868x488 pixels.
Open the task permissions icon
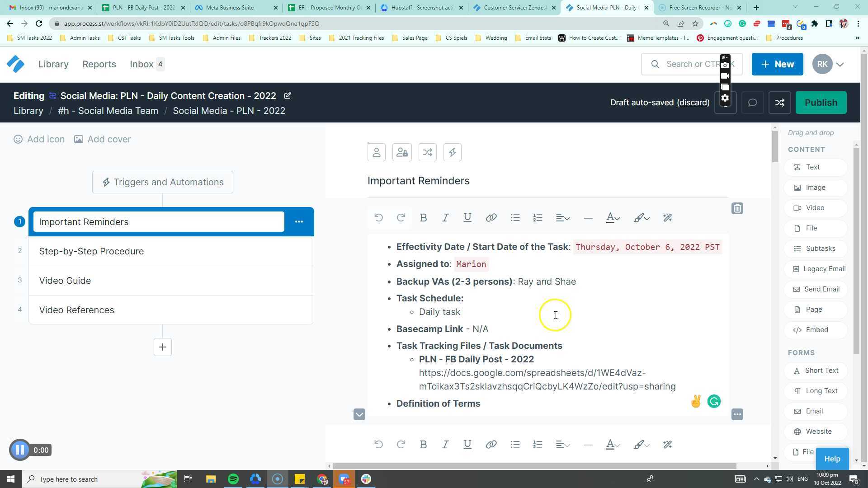[x=402, y=152]
